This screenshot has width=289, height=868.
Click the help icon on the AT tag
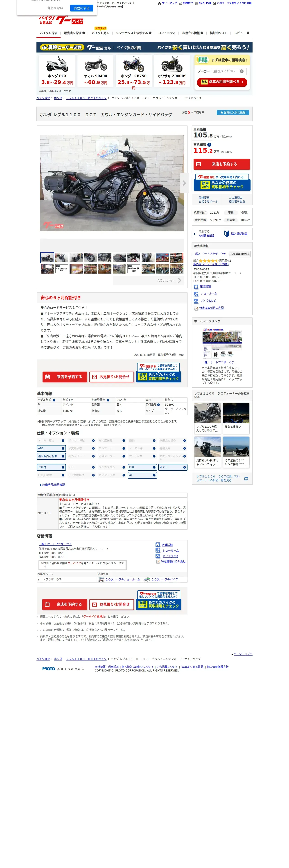tap(154, 475)
